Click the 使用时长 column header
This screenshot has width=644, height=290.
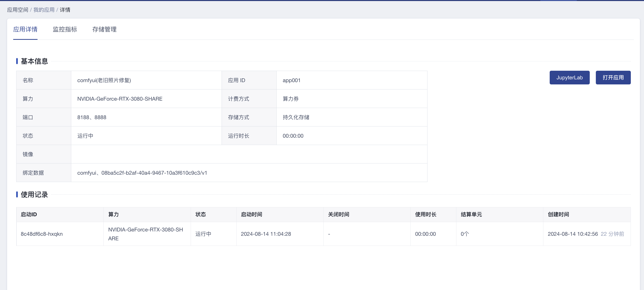pos(425,214)
